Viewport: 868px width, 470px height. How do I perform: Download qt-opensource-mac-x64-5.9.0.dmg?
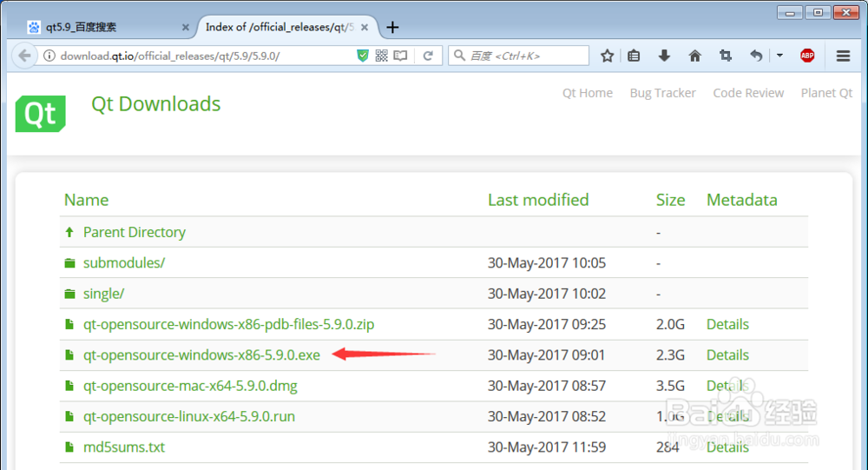[x=190, y=386]
